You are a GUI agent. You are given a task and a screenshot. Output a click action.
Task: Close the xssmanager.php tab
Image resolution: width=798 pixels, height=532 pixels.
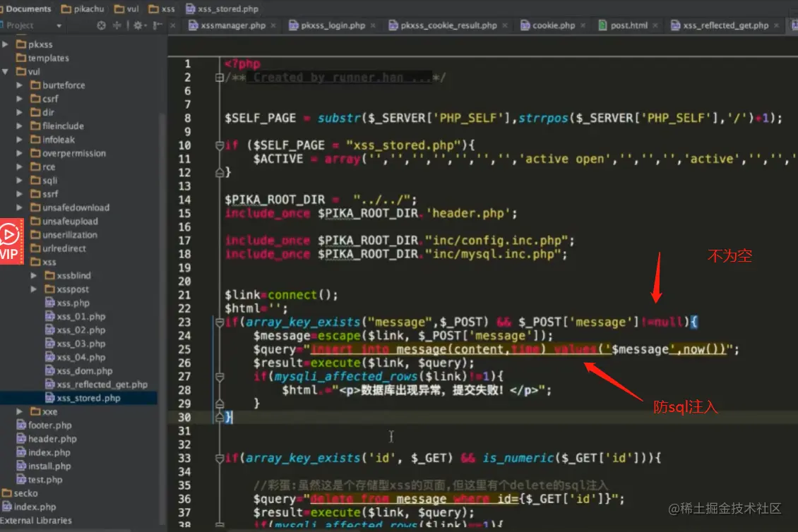point(273,25)
